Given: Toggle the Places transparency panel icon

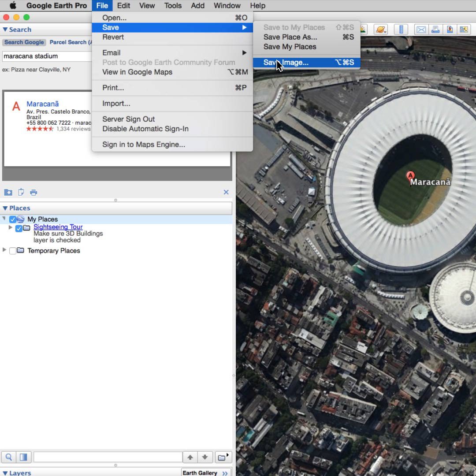Looking at the screenshot, I should 23,457.
